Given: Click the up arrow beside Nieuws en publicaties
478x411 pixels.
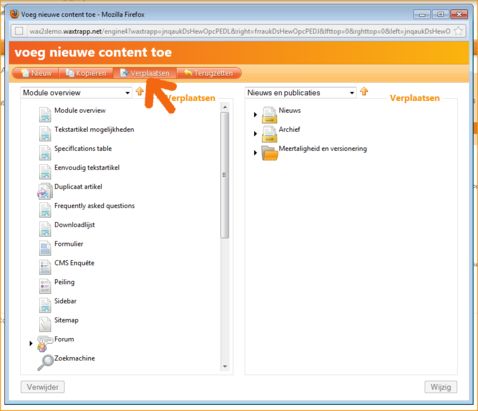Looking at the screenshot, I should [x=364, y=91].
